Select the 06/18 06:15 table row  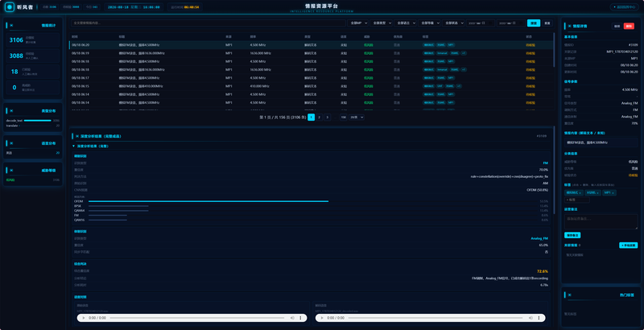(311, 86)
